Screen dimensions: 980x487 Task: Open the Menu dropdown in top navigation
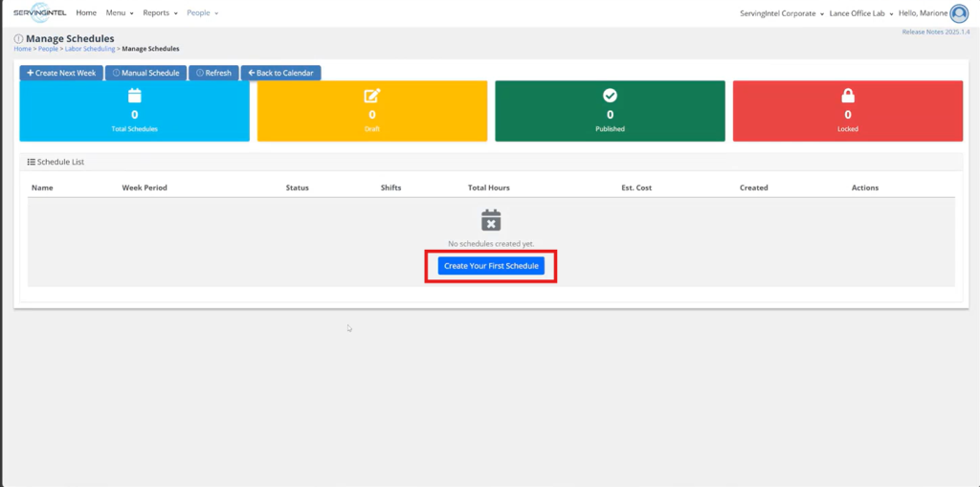[119, 13]
